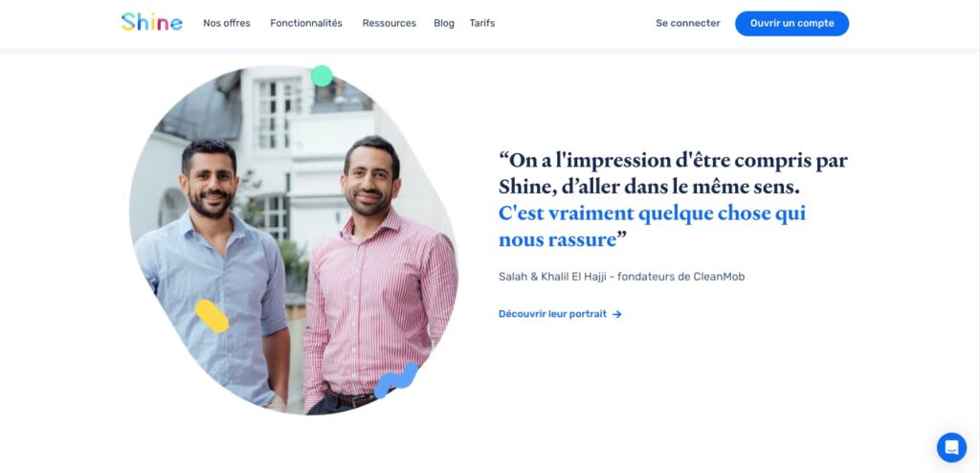Viewport: 980px width, 473px height.
Task: Open the chat widget bubble
Action: tap(951, 447)
